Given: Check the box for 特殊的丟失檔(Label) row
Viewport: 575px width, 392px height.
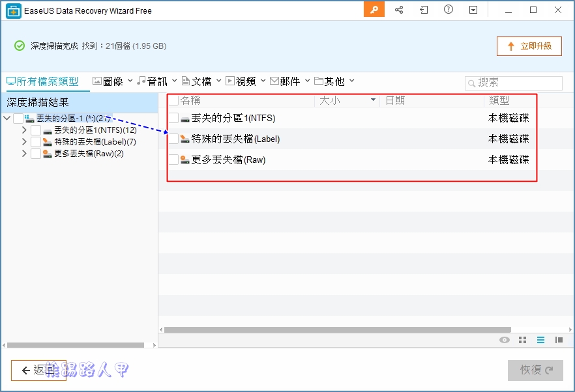Looking at the screenshot, I should [x=173, y=139].
